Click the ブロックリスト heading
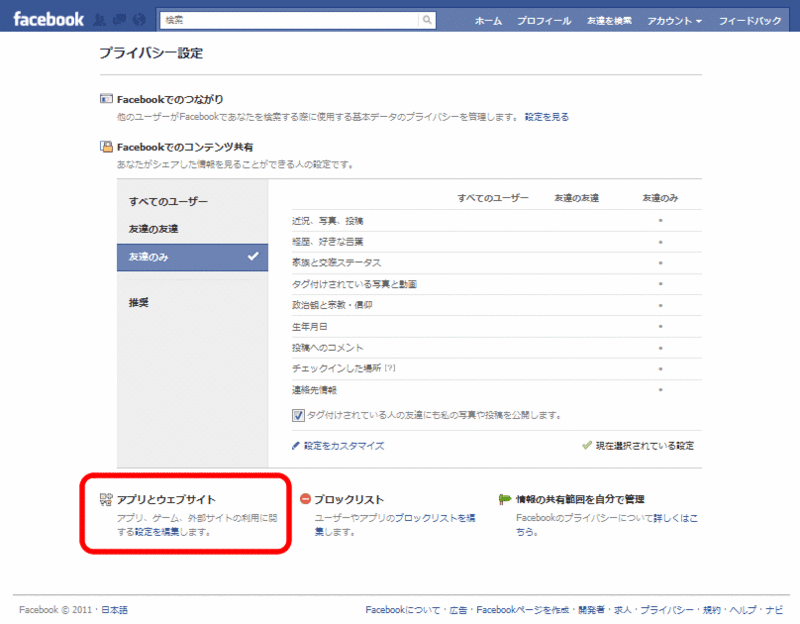This screenshot has height=624, width=800. coord(349,500)
